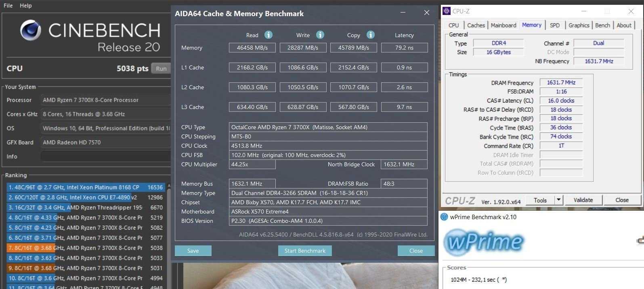This screenshot has height=289, width=644.
Task: Click the Cinebench logo sphere
Action: point(31,31)
